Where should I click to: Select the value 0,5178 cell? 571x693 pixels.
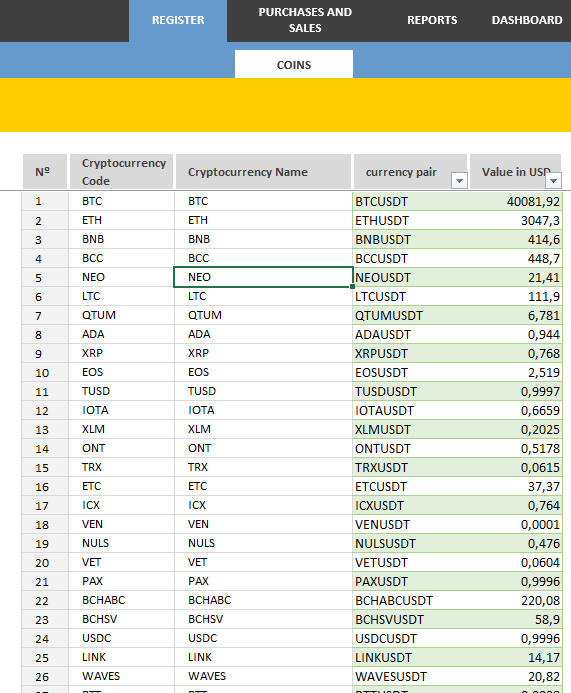click(x=515, y=449)
